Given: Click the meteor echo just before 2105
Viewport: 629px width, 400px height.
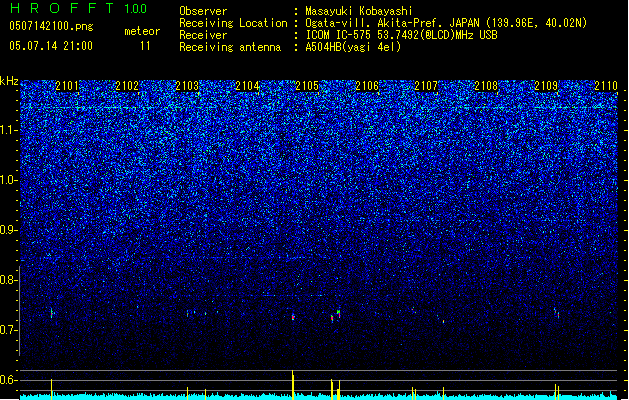Looking at the screenshot, I should [293, 317].
